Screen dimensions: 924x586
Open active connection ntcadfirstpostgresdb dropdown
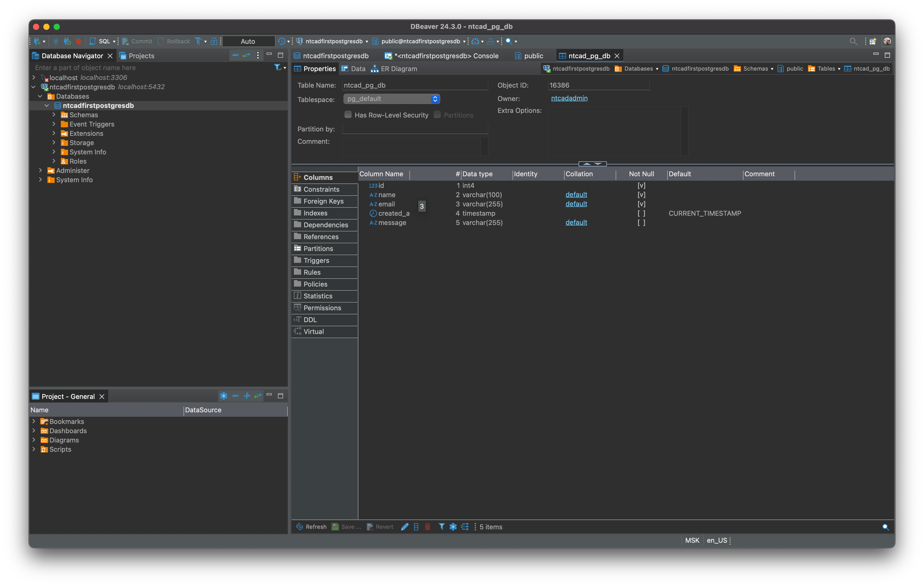pyautogui.click(x=332, y=41)
